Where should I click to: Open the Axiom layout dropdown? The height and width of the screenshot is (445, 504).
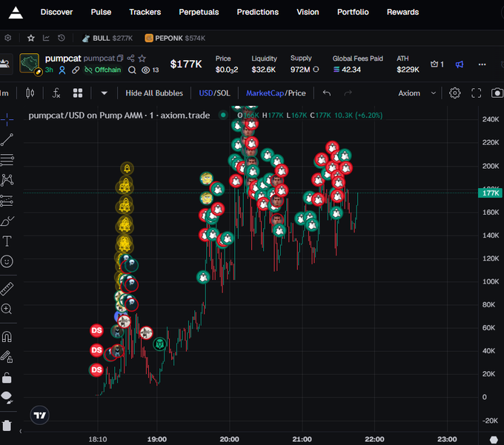pyautogui.click(x=417, y=93)
